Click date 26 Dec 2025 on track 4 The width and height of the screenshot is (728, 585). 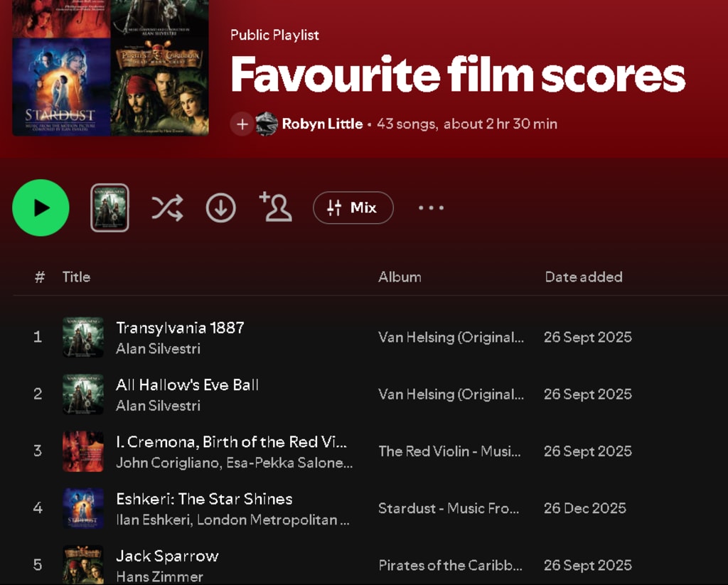click(585, 508)
